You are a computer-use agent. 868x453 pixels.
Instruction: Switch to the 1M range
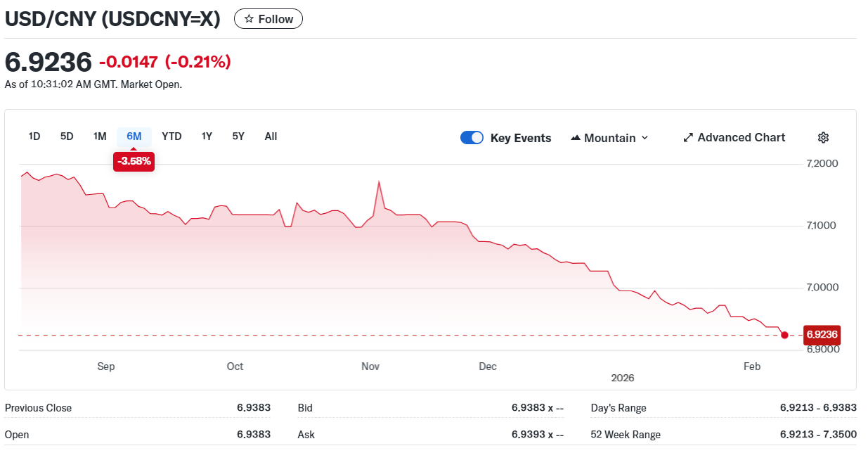point(100,136)
